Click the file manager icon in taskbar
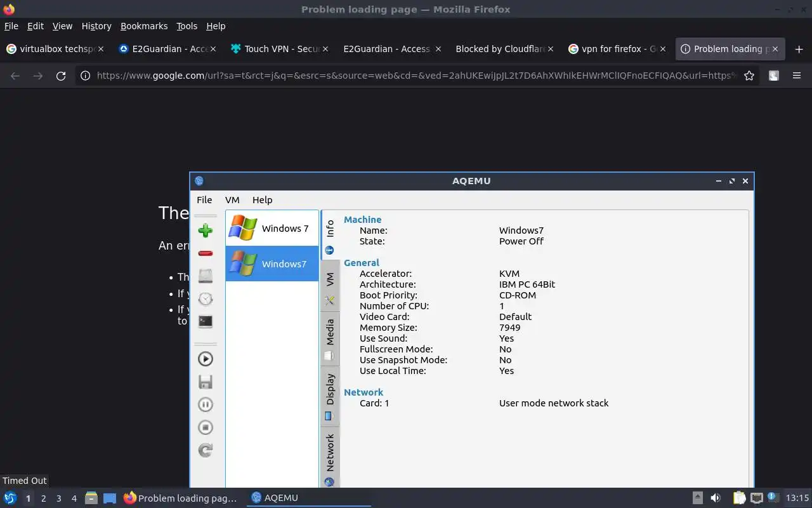This screenshot has height=508, width=812. 91,498
